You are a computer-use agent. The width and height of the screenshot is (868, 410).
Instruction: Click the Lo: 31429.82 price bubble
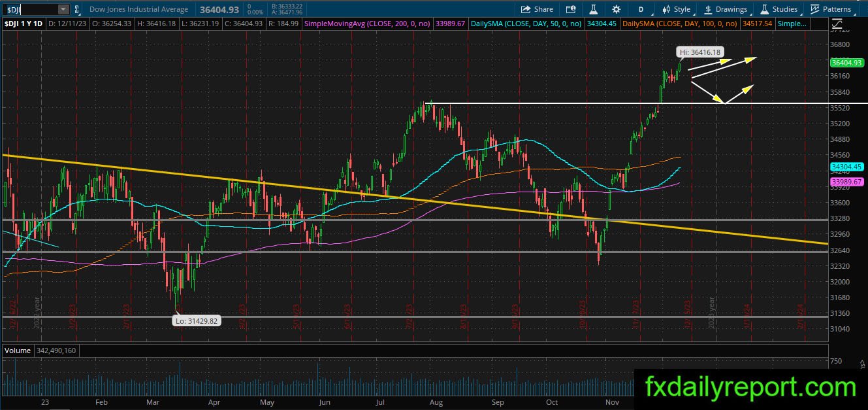point(195,321)
